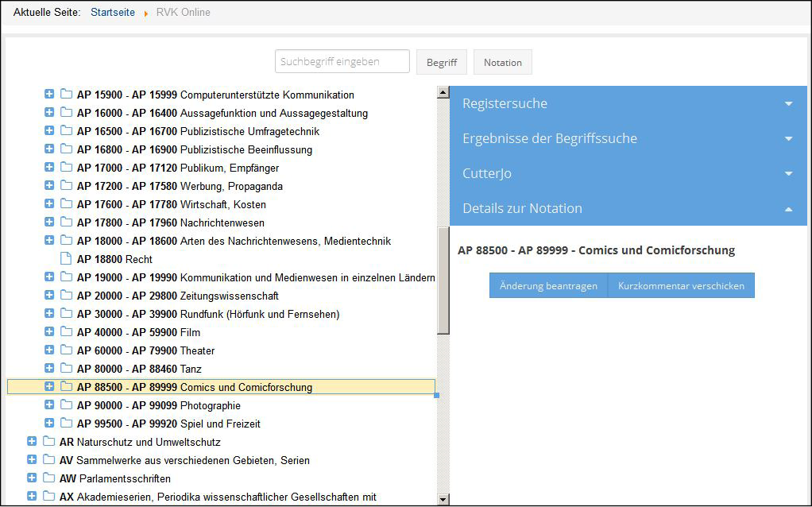Expand AR Naturschutz und Umweltschutz node
Screen dimensions: 812x507
pyautogui.click(x=32, y=441)
